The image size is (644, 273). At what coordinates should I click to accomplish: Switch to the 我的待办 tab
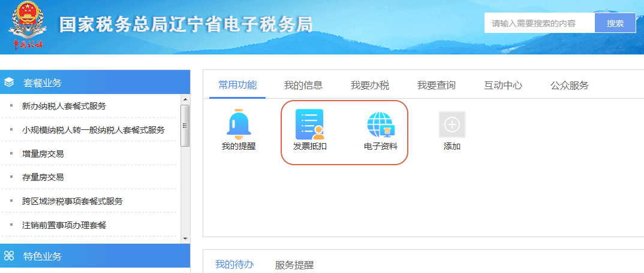coord(234,265)
